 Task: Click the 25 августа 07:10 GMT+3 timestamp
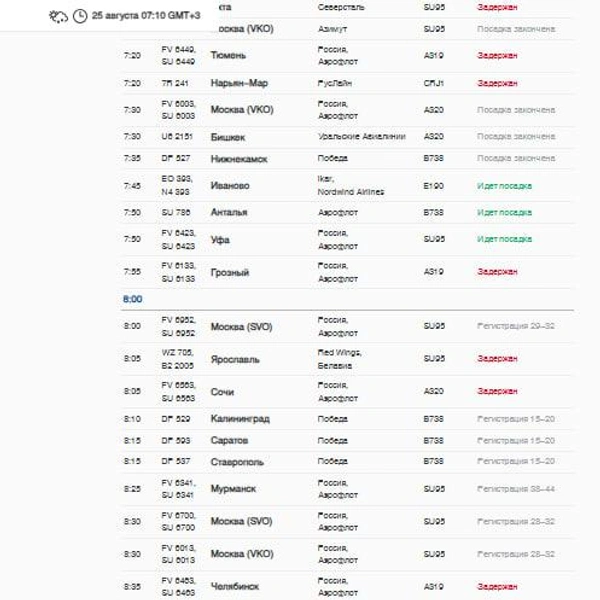(x=146, y=15)
